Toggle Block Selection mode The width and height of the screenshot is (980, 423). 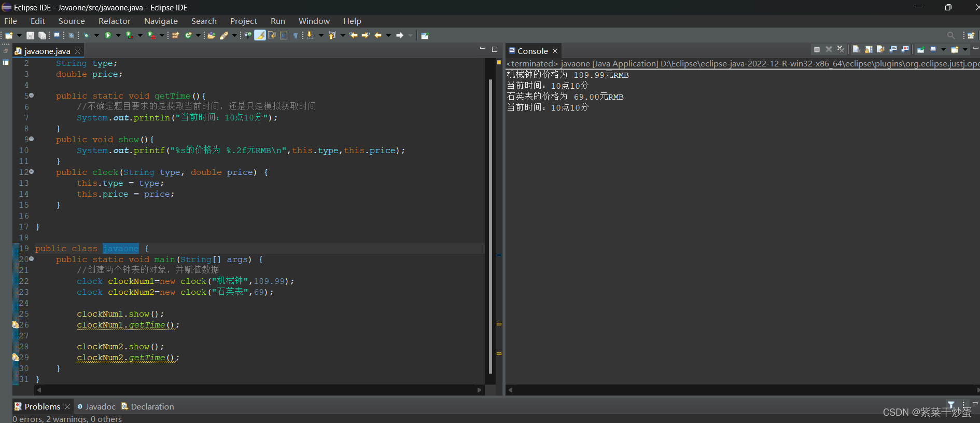click(284, 35)
